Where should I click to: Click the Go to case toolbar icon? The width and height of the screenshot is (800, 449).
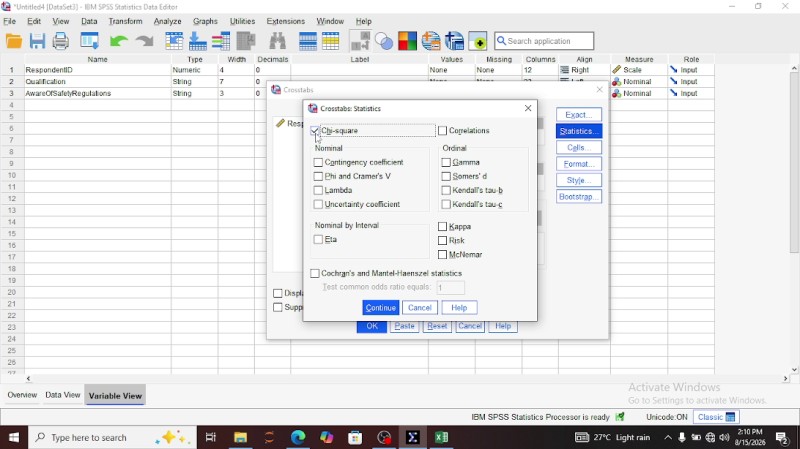click(x=174, y=41)
